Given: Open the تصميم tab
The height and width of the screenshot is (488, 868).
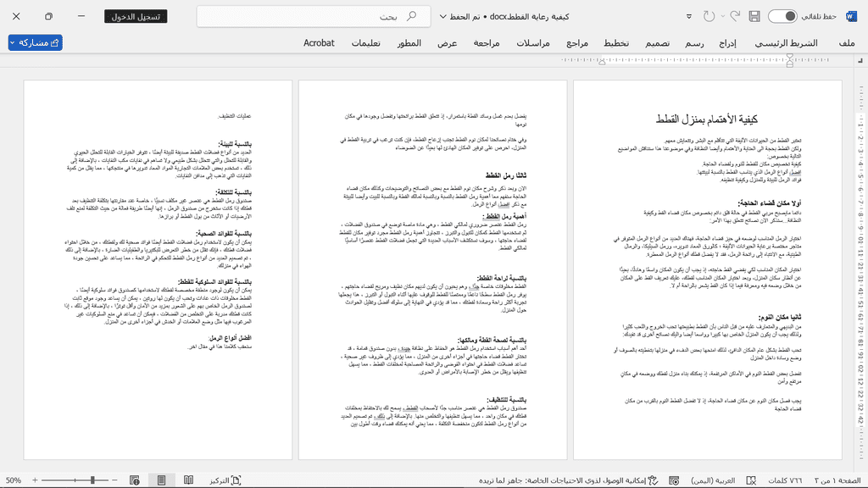Looking at the screenshot, I should click(657, 43).
